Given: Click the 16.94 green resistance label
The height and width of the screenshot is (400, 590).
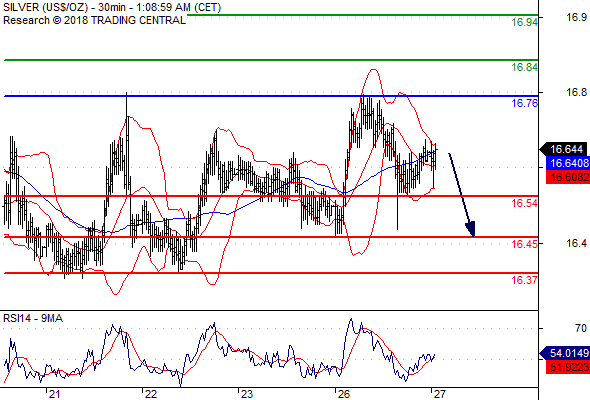Looking at the screenshot, I should [x=525, y=22].
